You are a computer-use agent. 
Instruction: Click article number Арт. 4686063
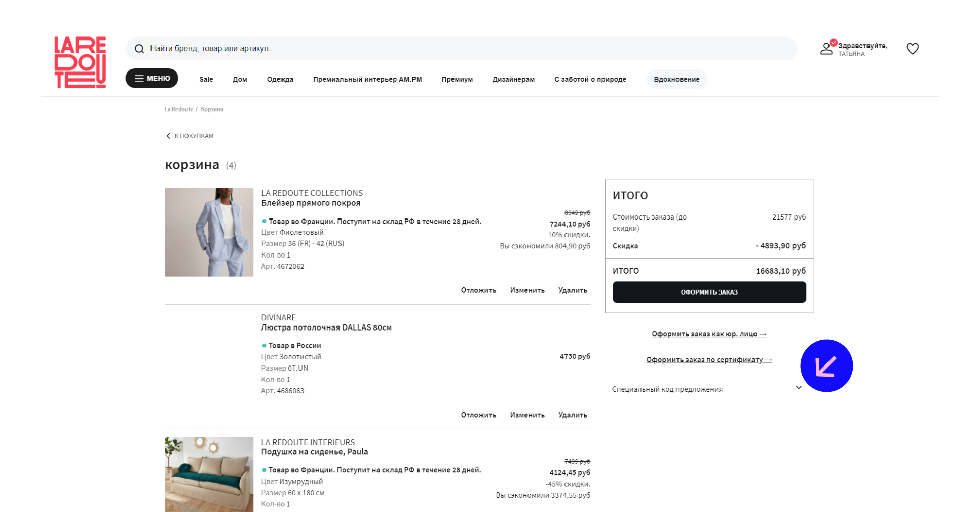(282, 391)
